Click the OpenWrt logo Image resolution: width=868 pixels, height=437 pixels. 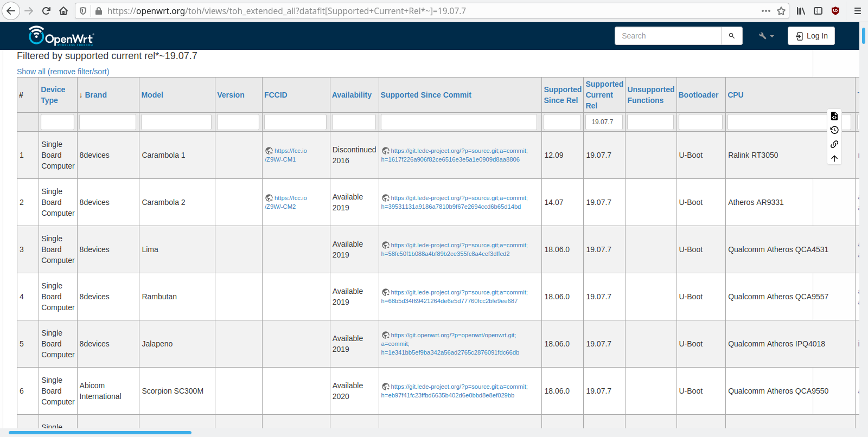tap(61, 36)
